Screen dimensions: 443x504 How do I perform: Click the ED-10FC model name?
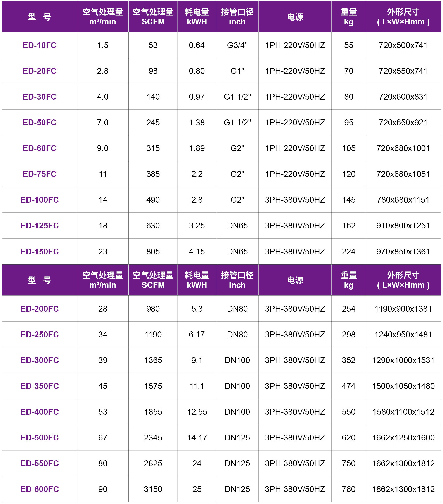click(x=40, y=45)
